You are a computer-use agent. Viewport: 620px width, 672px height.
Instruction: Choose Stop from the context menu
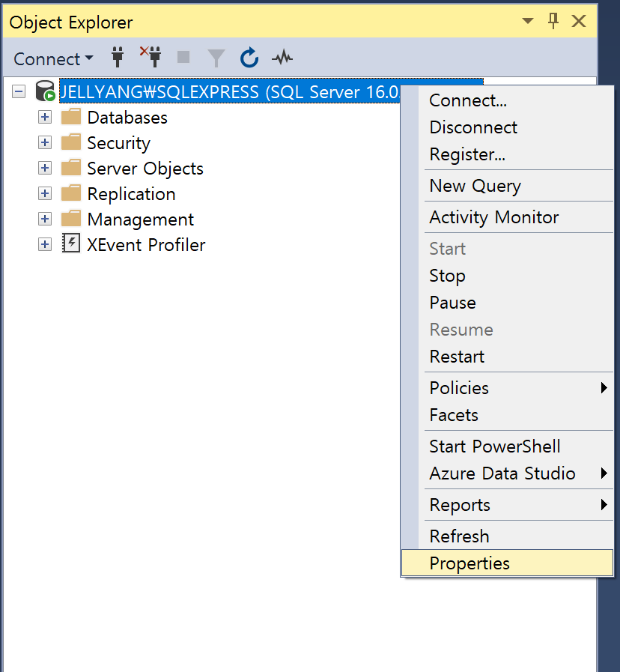tap(508, 276)
